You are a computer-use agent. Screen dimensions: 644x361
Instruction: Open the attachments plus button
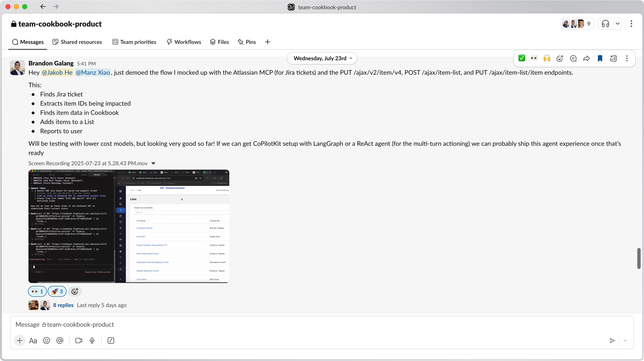(x=19, y=341)
